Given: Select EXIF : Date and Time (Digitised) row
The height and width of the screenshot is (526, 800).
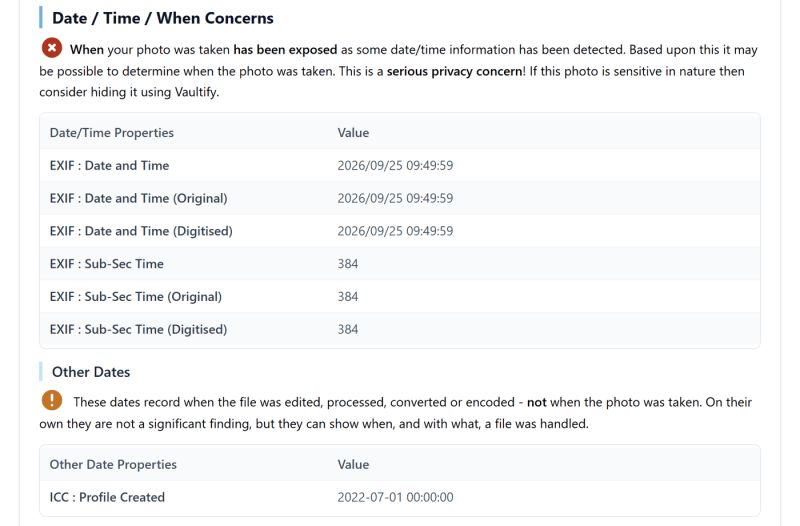Looking at the screenshot, I should point(399,231).
